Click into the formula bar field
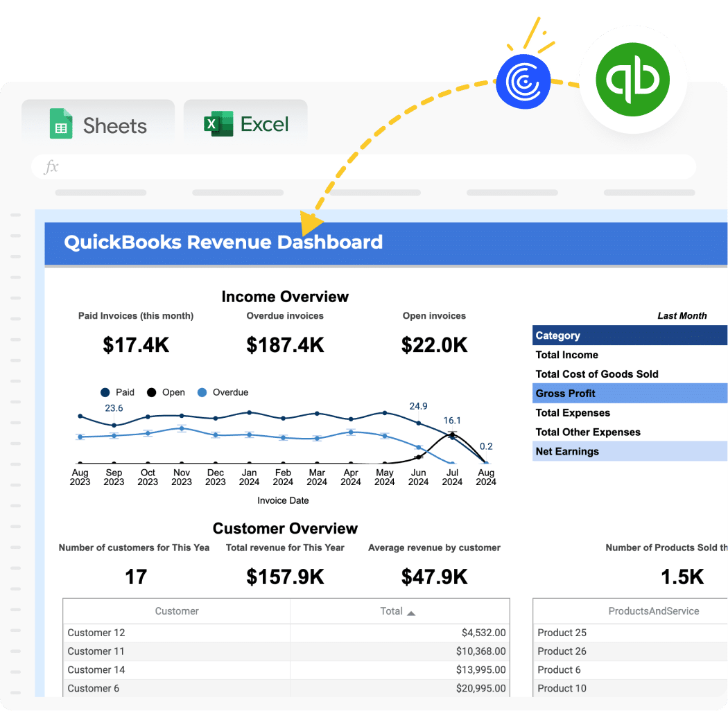 pos(363,166)
